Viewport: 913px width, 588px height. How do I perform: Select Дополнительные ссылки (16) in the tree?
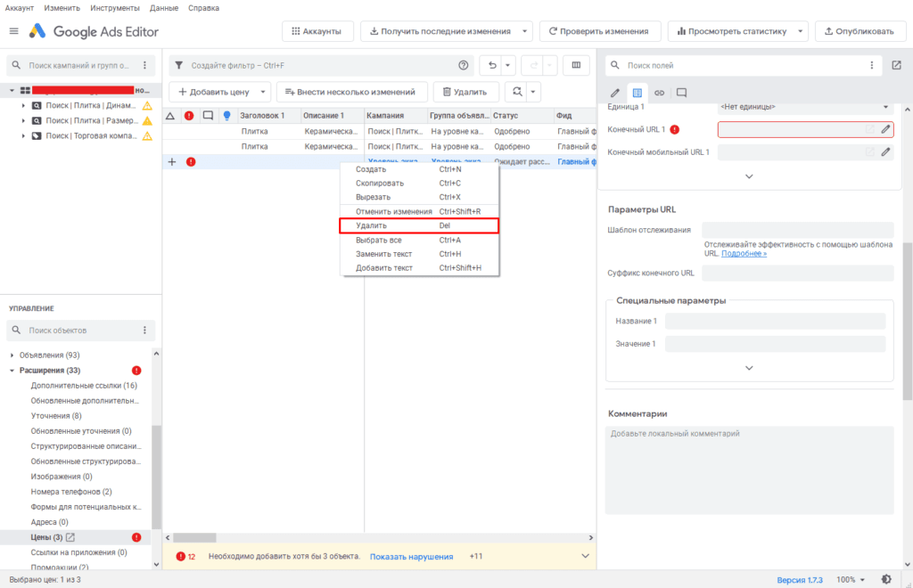[x=84, y=386]
